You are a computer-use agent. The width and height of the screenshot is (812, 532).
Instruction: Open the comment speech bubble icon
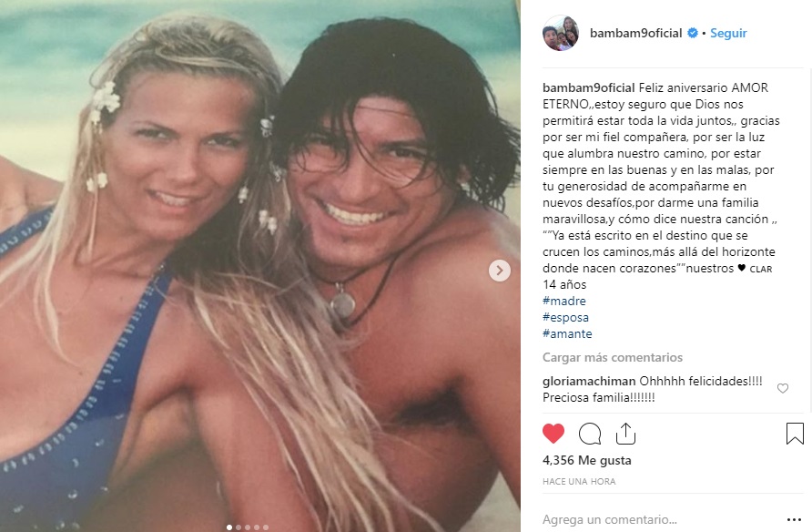tap(589, 434)
